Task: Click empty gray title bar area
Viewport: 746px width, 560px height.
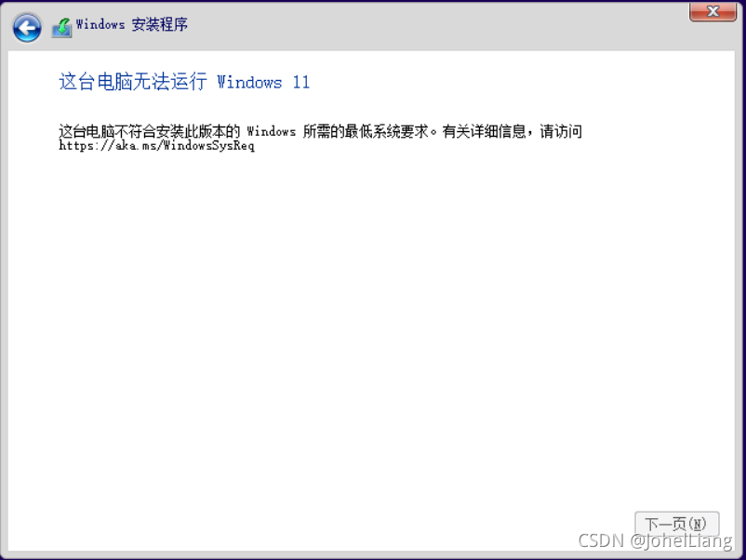Action: [428, 26]
